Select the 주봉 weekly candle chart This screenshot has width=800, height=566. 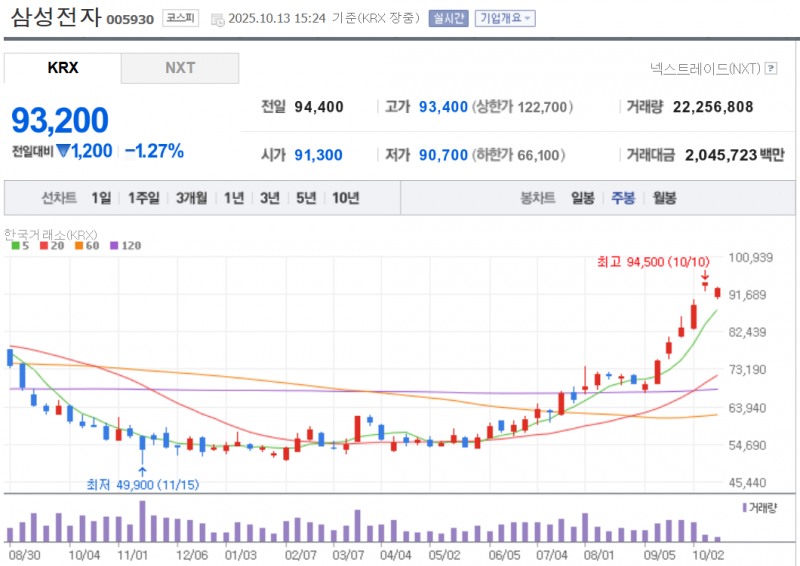pos(623,198)
